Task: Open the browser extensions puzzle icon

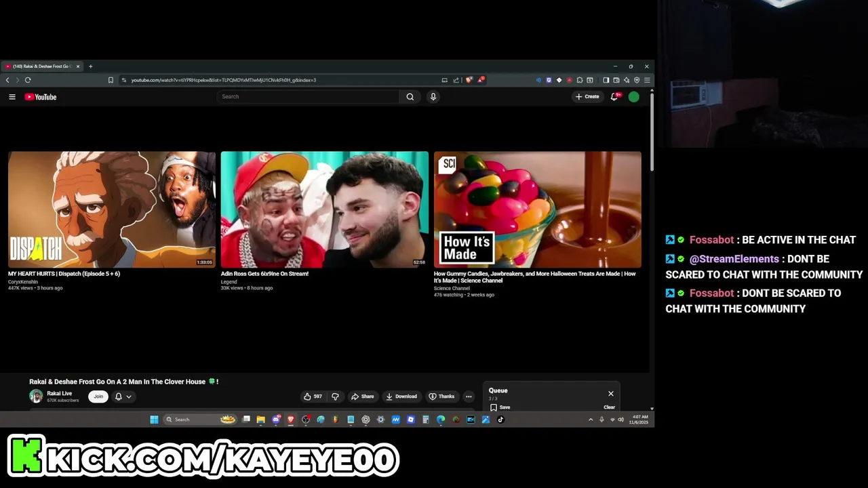Action: point(580,80)
